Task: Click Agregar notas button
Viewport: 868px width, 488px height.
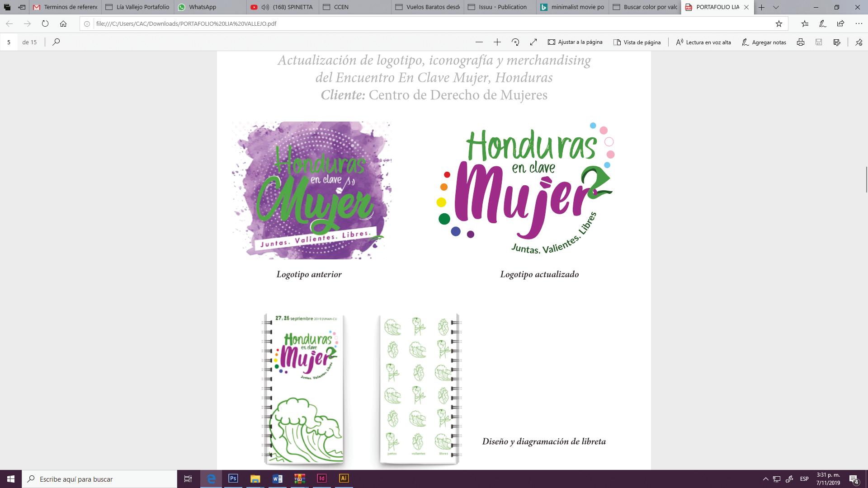Action: pyautogui.click(x=764, y=42)
